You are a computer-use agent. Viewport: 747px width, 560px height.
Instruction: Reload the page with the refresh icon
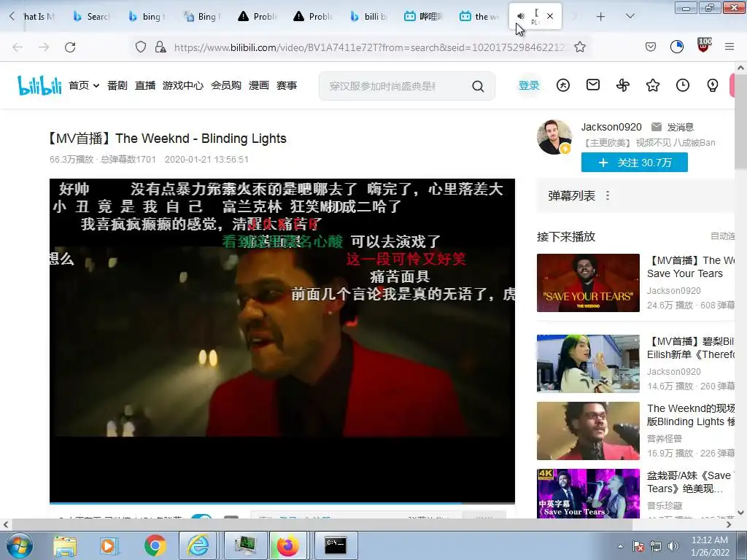click(70, 47)
